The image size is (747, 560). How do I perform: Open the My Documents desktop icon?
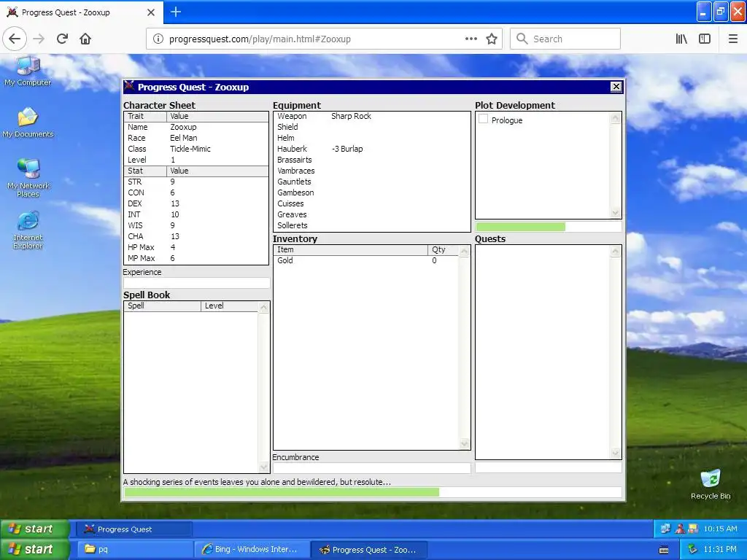(x=28, y=122)
